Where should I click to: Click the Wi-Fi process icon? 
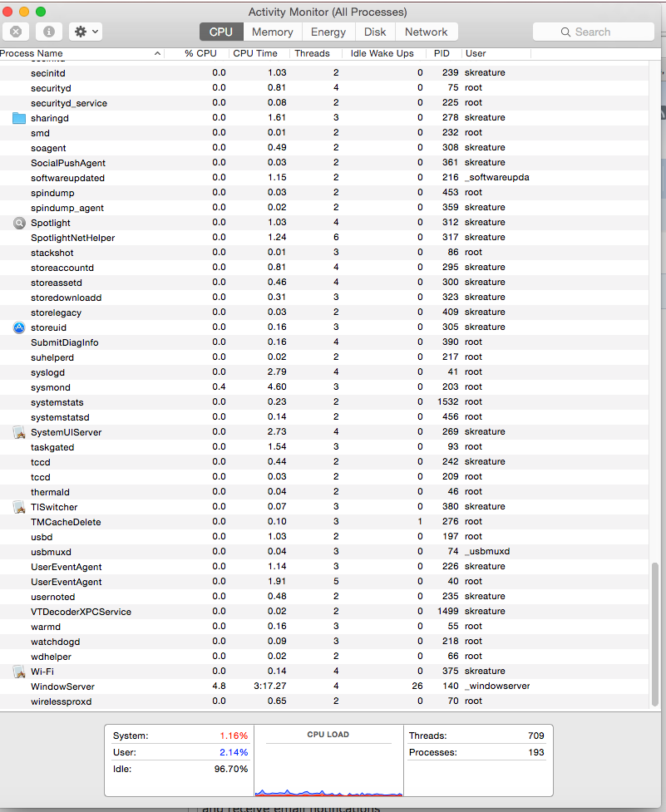tap(19, 672)
